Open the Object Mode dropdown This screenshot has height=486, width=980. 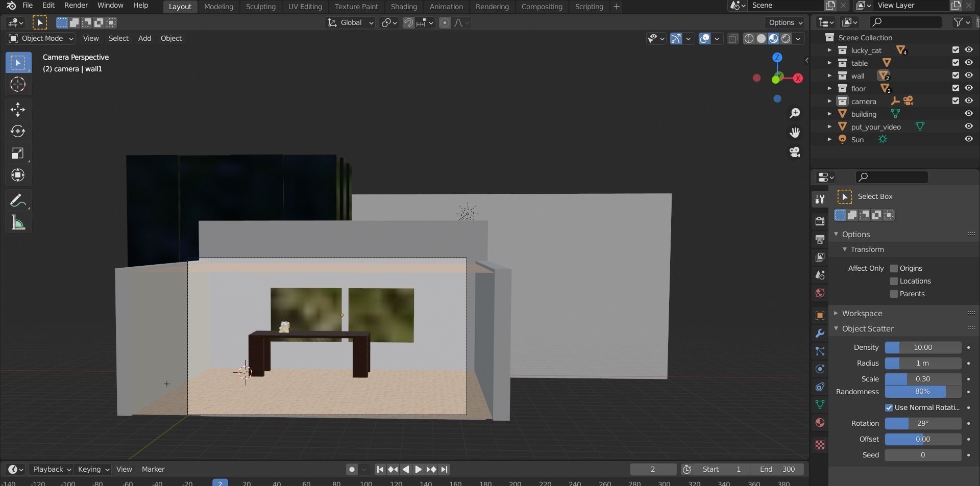[x=41, y=38]
